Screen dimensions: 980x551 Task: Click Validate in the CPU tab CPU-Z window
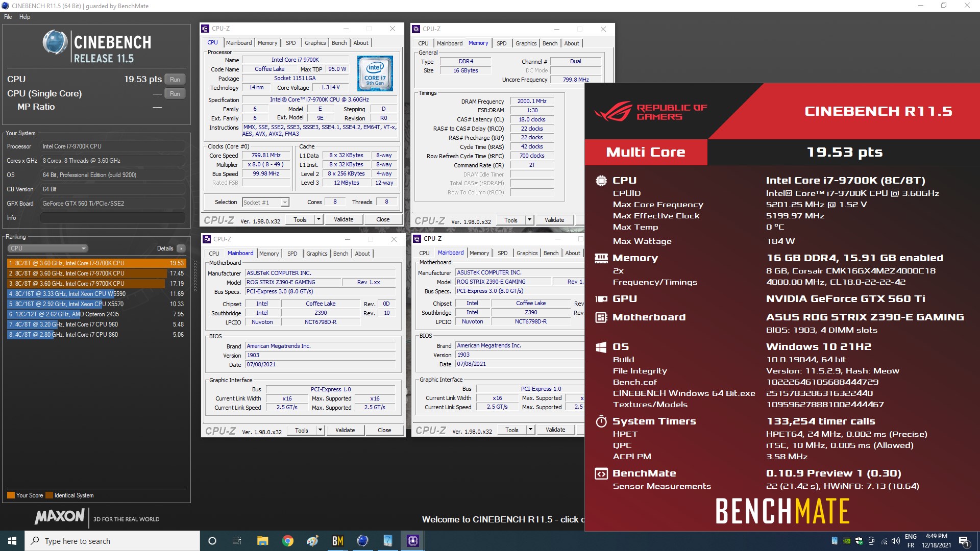[x=344, y=219]
